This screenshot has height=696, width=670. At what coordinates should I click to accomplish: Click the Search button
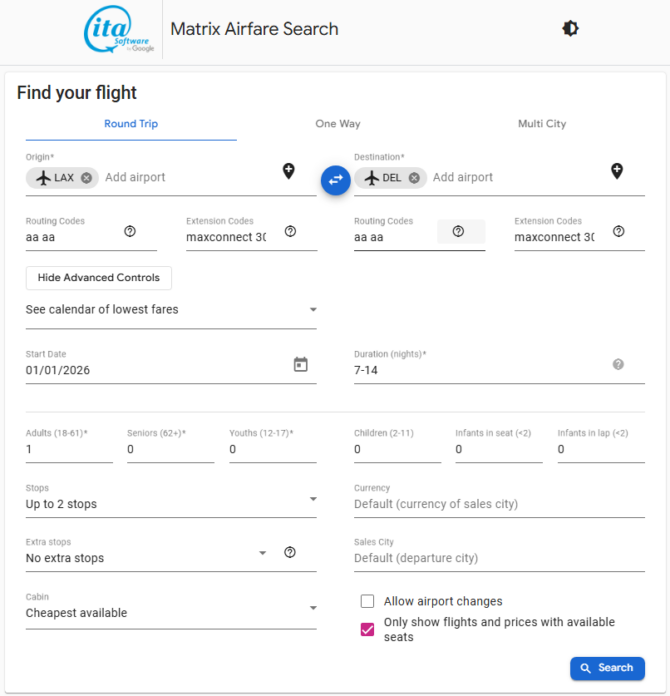point(607,668)
